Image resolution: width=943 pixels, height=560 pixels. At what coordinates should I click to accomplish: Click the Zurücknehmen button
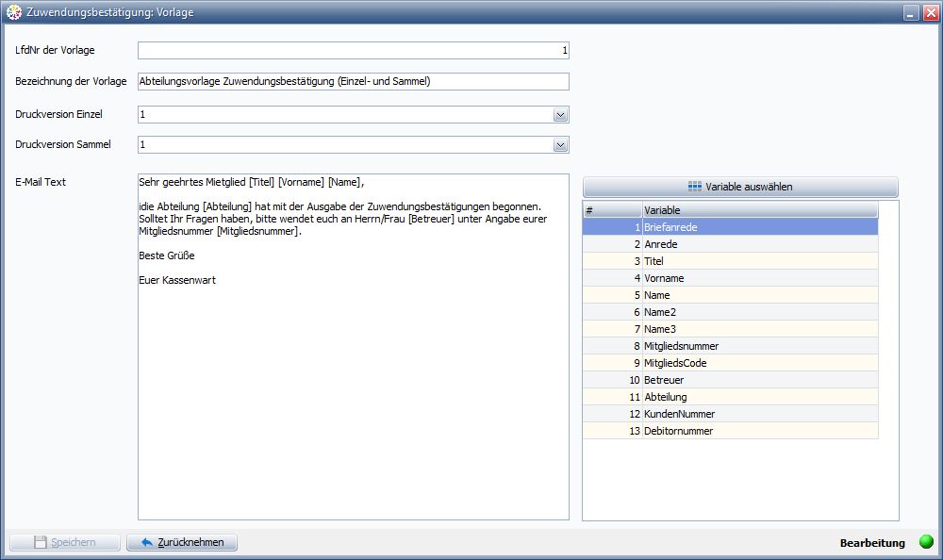(182, 542)
